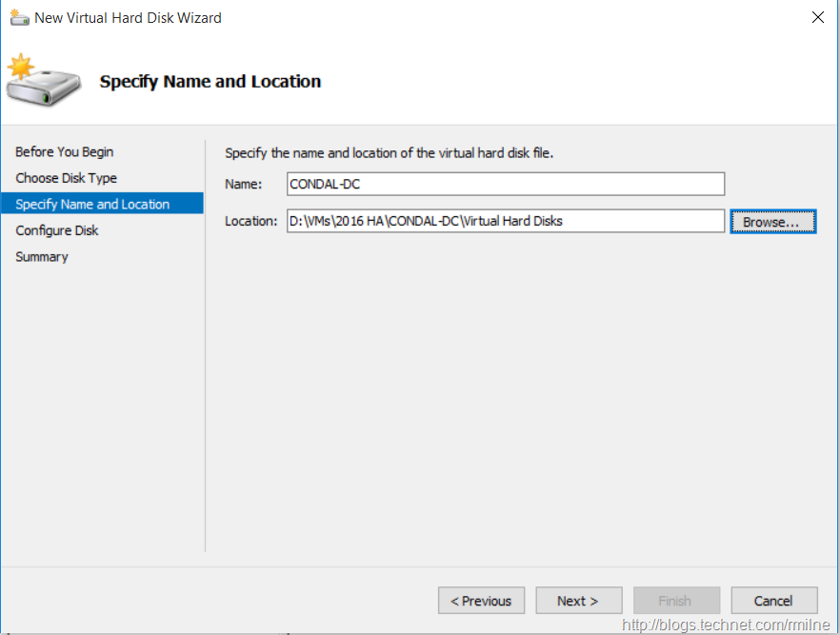The height and width of the screenshot is (635, 840).
Task: Click the bold page heading in the header
Action: (x=210, y=82)
